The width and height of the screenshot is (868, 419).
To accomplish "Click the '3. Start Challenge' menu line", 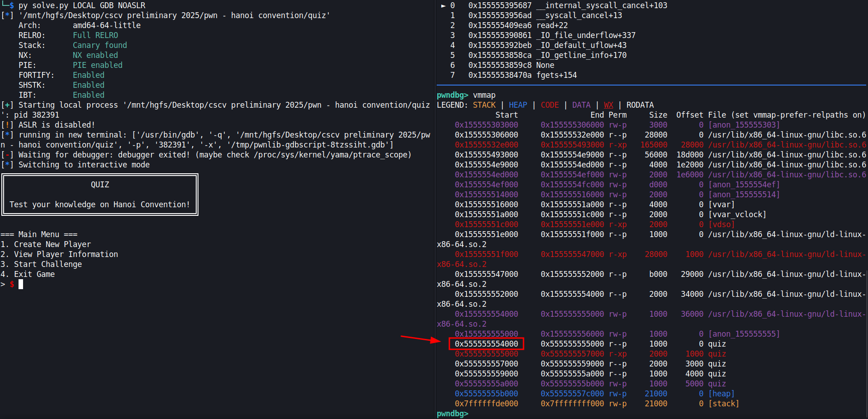I will [x=41, y=264].
